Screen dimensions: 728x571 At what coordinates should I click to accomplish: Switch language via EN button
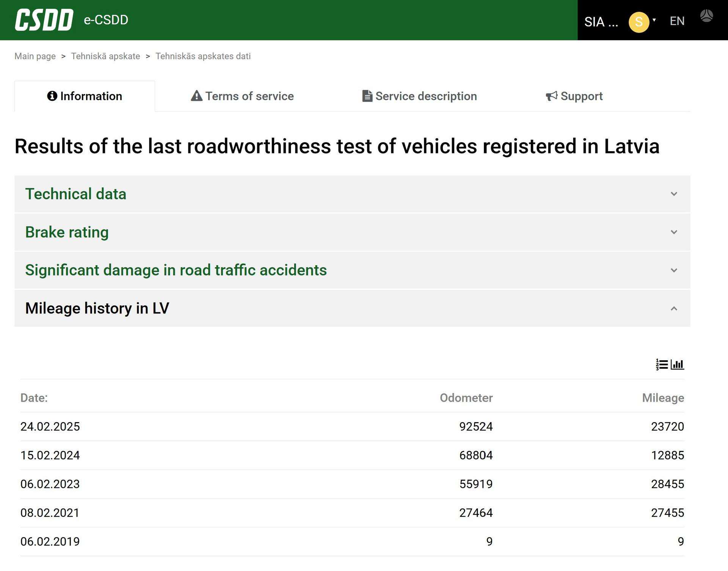677,21
